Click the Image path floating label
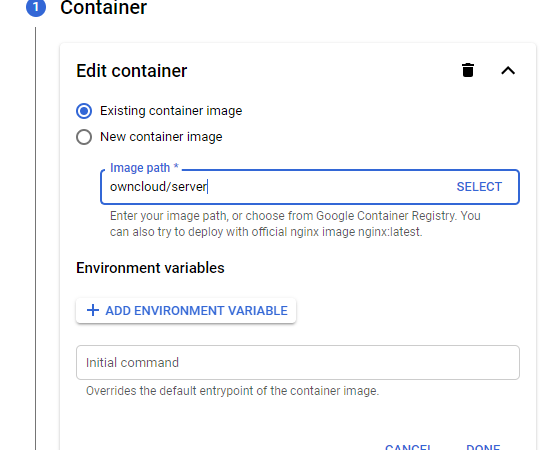 pyautogui.click(x=144, y=168)
